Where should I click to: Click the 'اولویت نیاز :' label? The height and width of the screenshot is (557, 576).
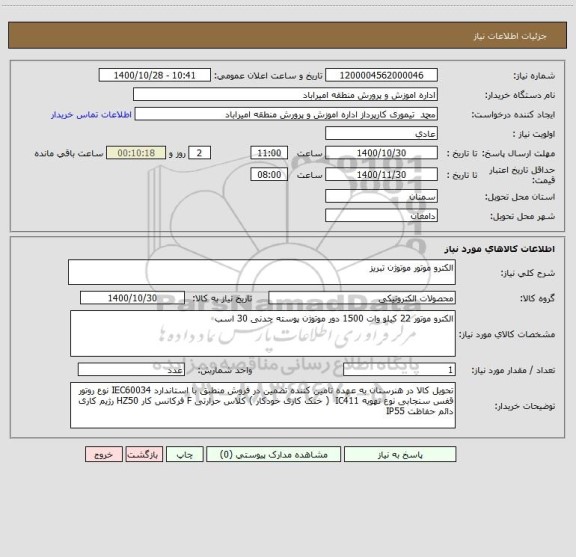coord(534,134)
